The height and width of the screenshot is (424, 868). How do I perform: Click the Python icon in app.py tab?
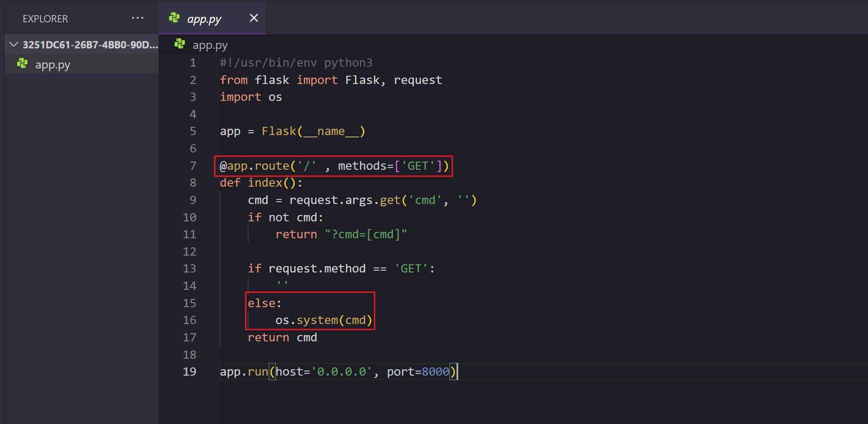pos(174,18)
